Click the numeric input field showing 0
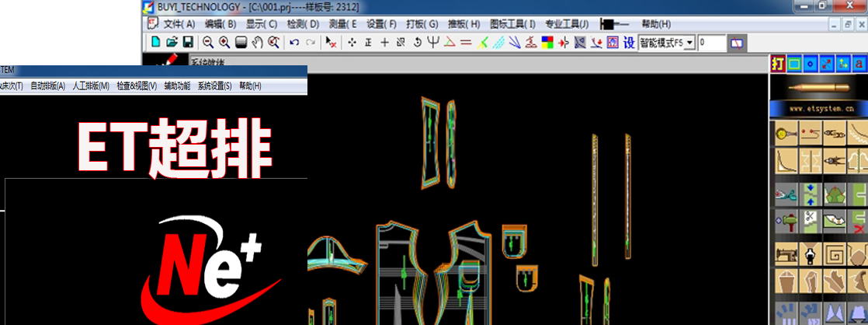868x325 pixels. (x=711, y=43)
